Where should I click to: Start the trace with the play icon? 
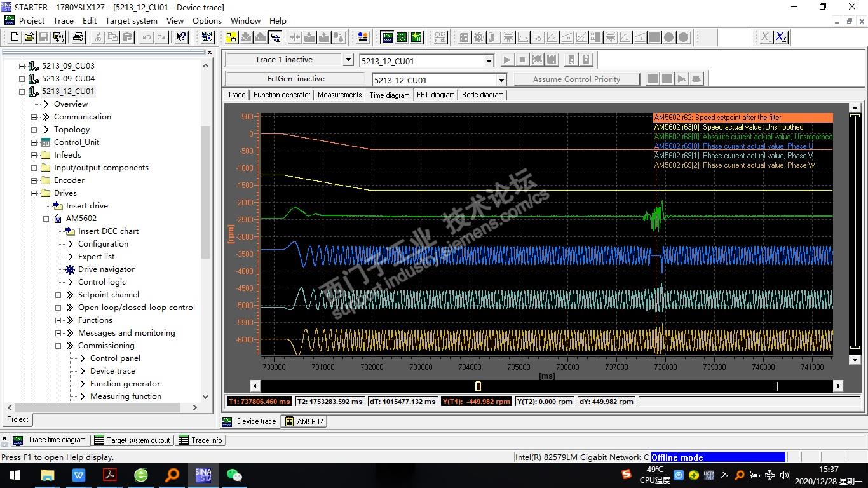[507, 60]
